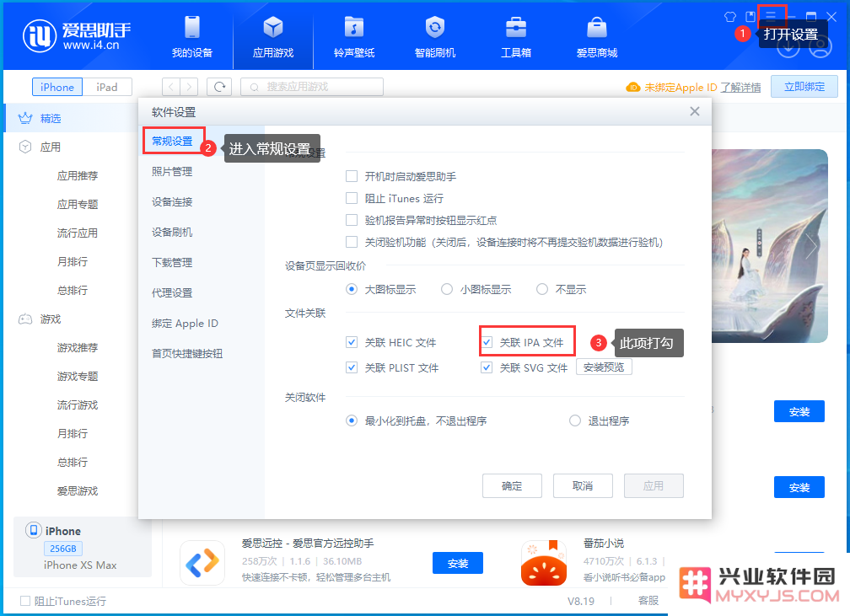Screen dimensions: 850x616
Task: Open 流行应用 in sidebar
Action: (x=78, y=233)
